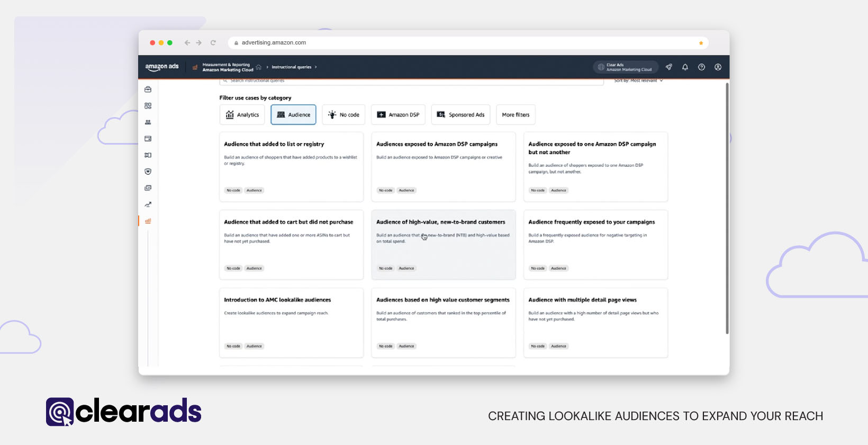Open Audience that added to list or registry card
This screenshot has width=868, height=445.
click(x=292, y=167)
